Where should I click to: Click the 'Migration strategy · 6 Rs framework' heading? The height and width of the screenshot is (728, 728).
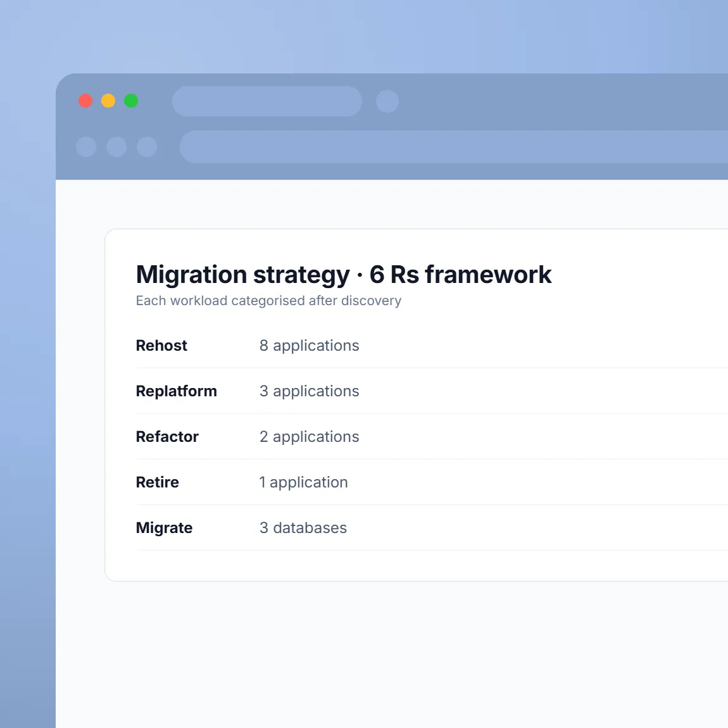tap(344, 274)
